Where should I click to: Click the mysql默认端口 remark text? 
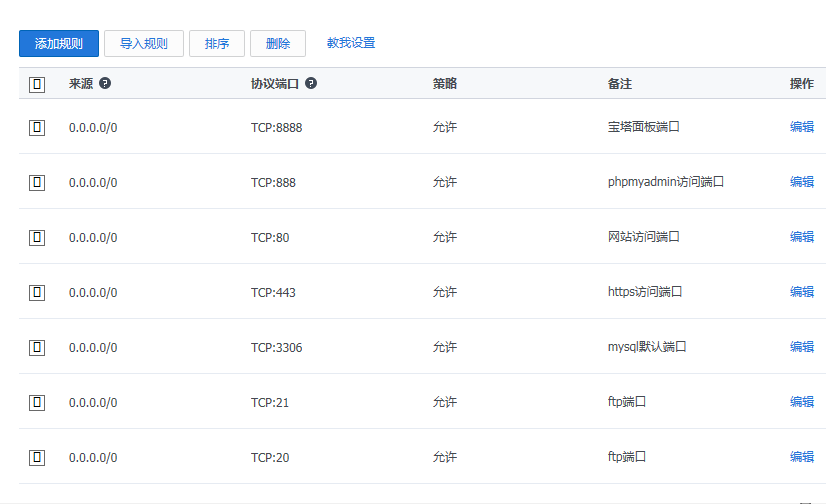point(647,347)
